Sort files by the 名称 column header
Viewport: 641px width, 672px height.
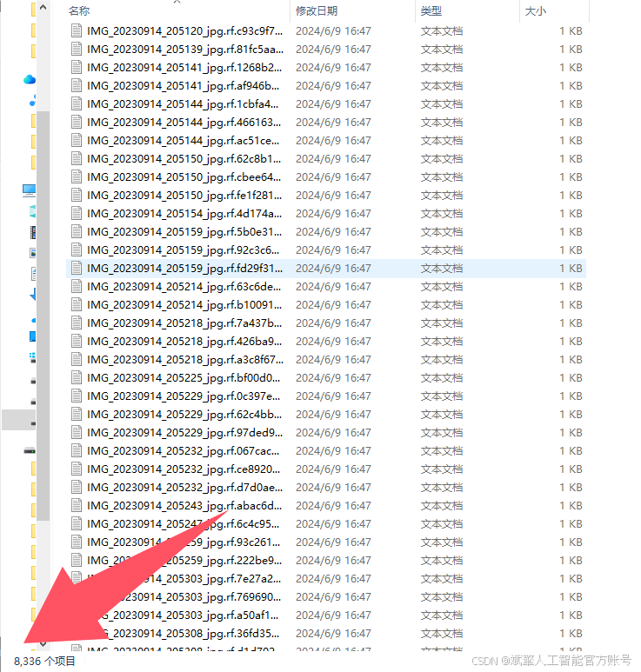pos(79,11)
